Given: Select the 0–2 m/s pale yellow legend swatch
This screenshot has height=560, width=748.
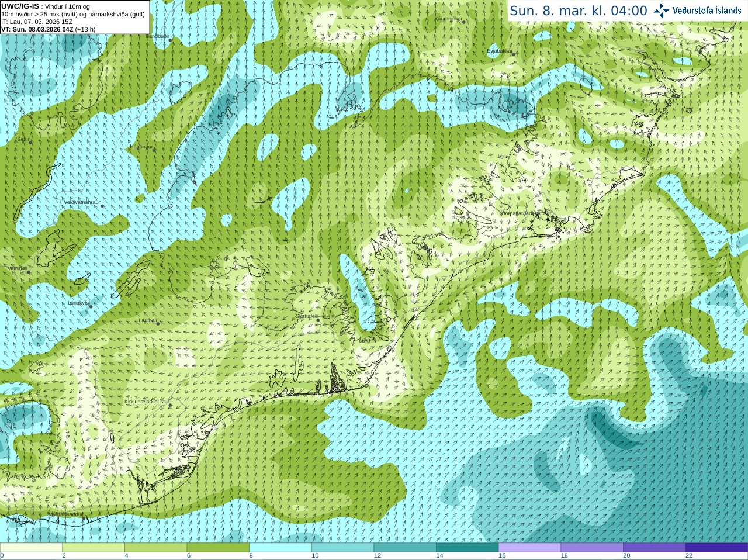Looking at the screenshot, I should (31, 548).
